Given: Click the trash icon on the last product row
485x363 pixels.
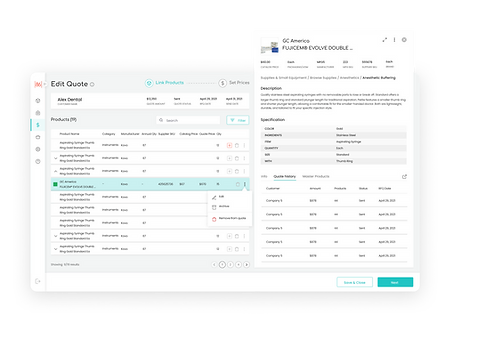Looking at the screenshot, I should [237, 249].
